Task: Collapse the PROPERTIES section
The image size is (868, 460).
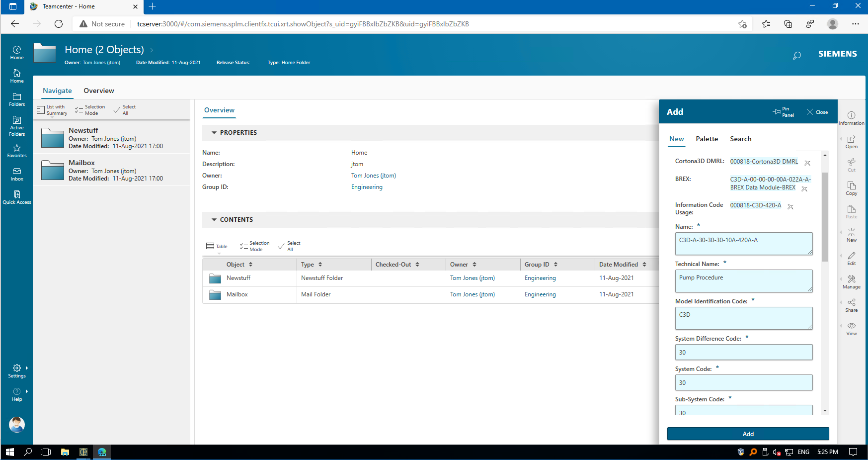Action: point(214,133)
